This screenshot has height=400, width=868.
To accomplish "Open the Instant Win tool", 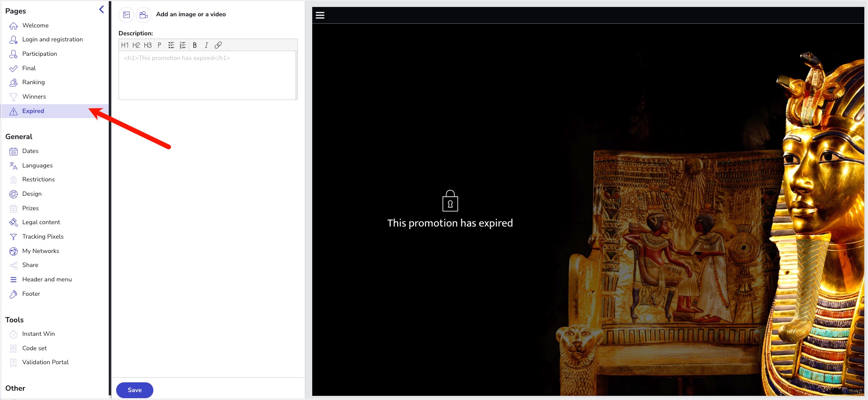I will [39, 334].
